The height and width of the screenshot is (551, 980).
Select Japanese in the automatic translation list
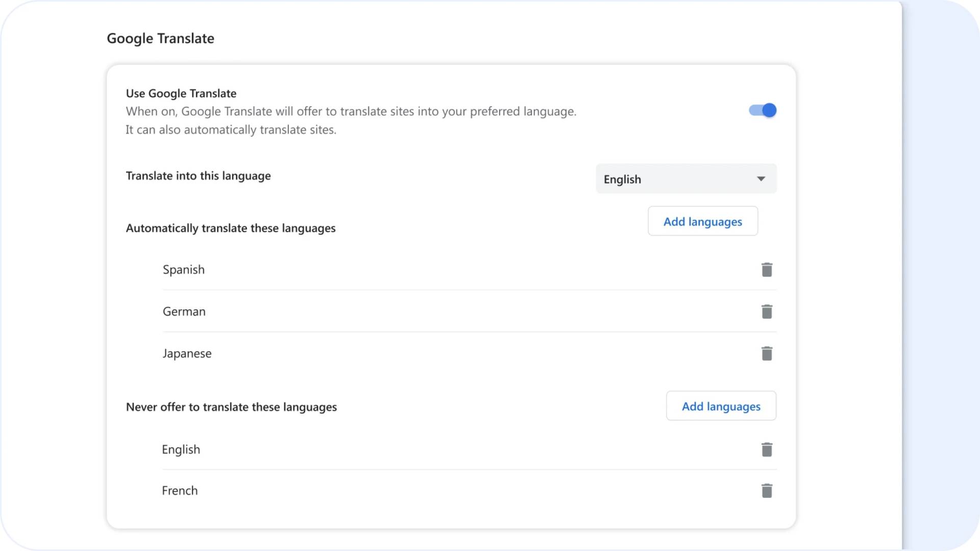pyautogui.click(x=187, y=353)
